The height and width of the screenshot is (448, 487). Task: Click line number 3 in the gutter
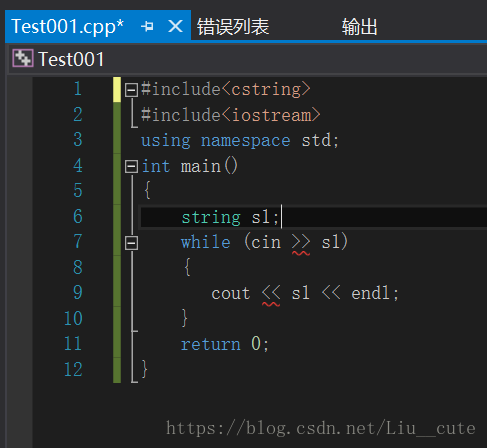(x=78, y=140)
